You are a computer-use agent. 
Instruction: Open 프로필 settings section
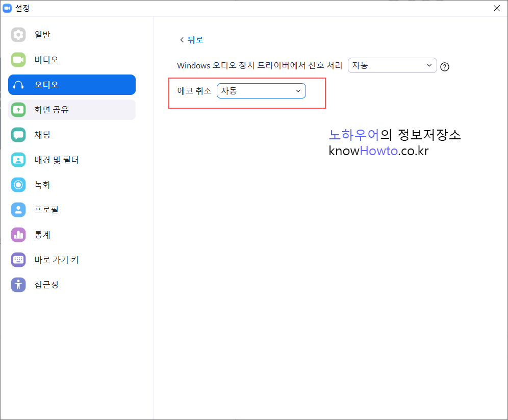point(72,210)
